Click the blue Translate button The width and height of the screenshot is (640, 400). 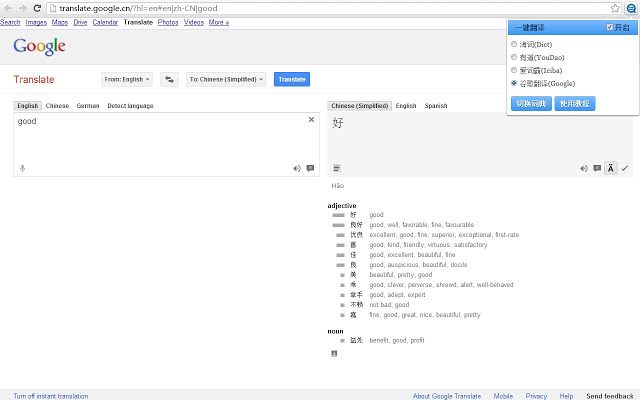(x=292, y=79)
